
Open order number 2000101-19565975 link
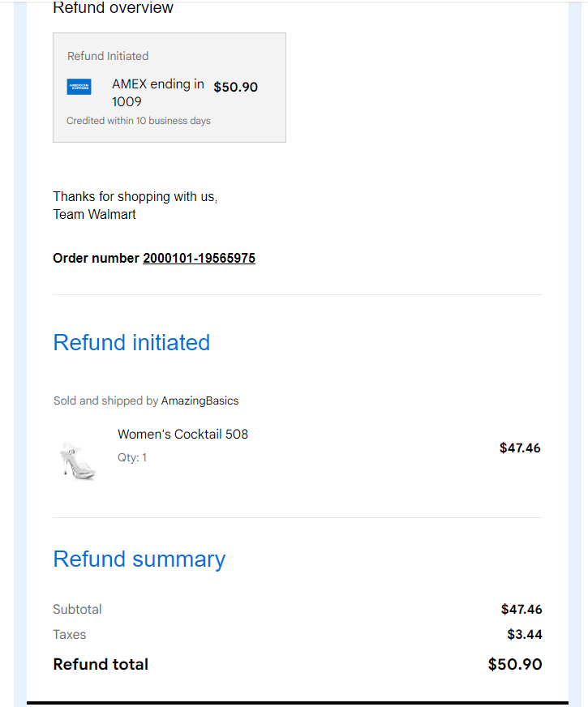coord(199,258)
